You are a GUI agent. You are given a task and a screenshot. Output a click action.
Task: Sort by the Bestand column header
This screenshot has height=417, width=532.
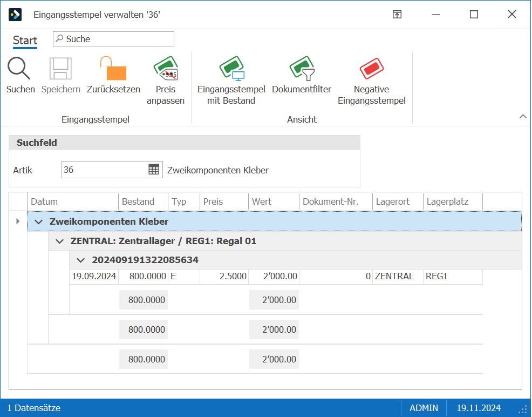coord(143,201)
